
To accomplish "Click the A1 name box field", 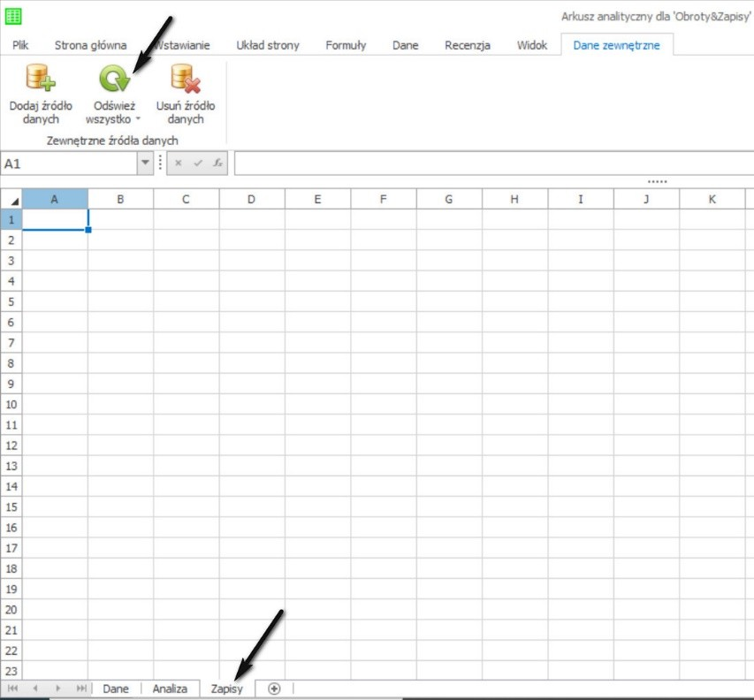I will click(x=69, y=164).
